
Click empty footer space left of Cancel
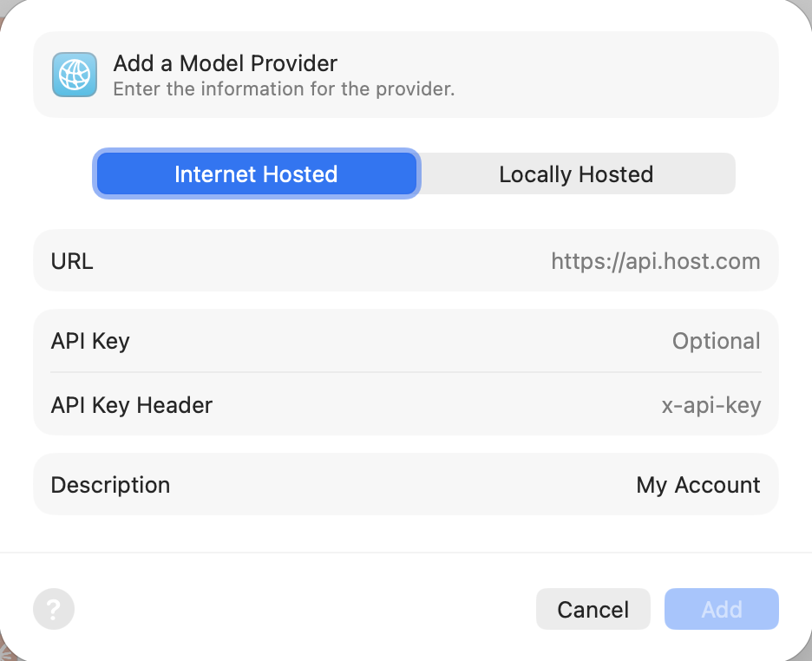click(x=304, y=610)
